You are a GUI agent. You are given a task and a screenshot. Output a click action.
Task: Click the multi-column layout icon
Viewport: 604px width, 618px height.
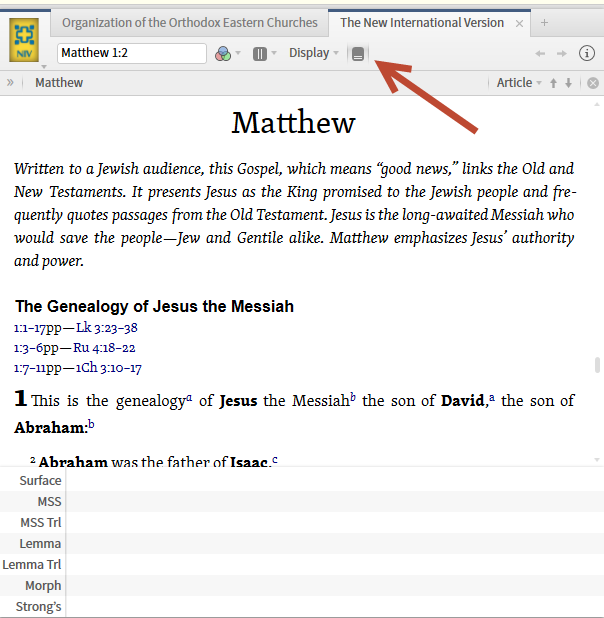(260, 54)
